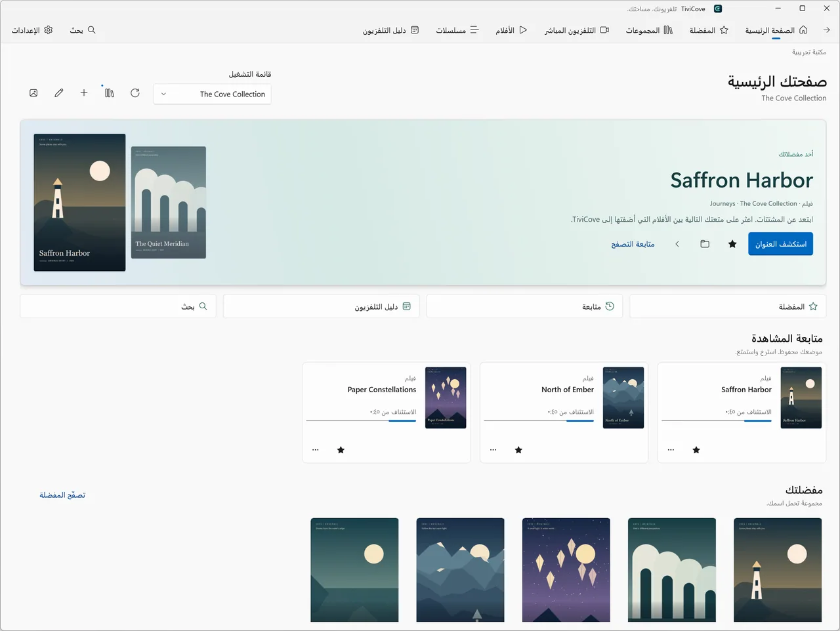Screen dimensions: 840x631
Task: Add a new playlist with plus icon
Action: [x=84, y=93]
